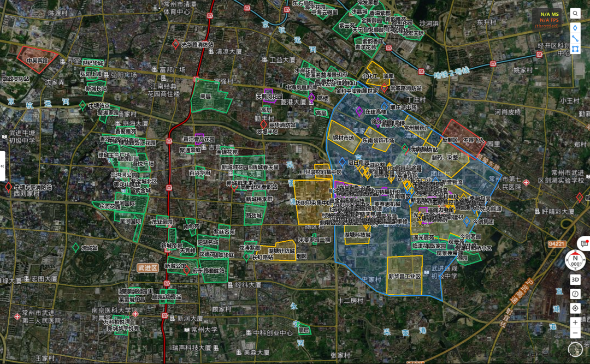Click the compass to reset north

(x=575, y=259)
